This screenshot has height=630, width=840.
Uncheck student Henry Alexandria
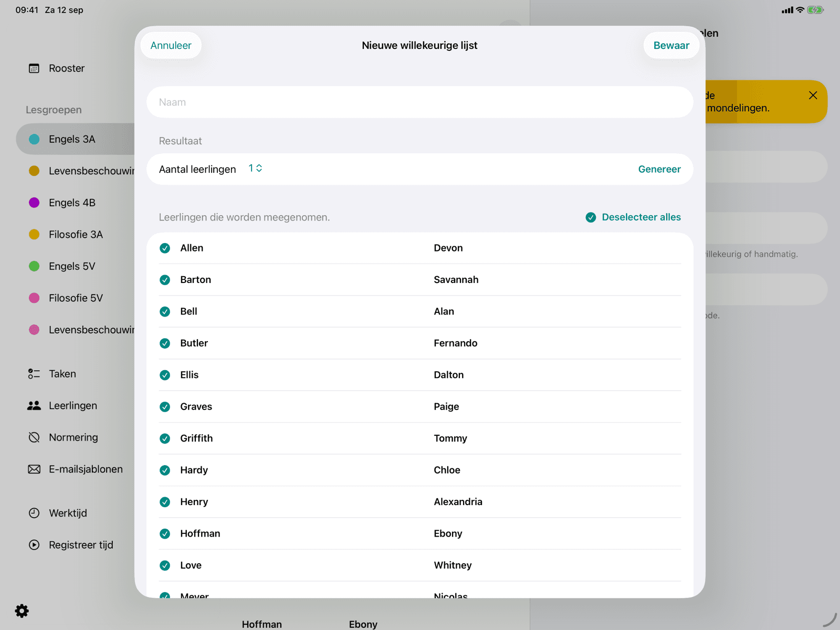tap(165, 502)
